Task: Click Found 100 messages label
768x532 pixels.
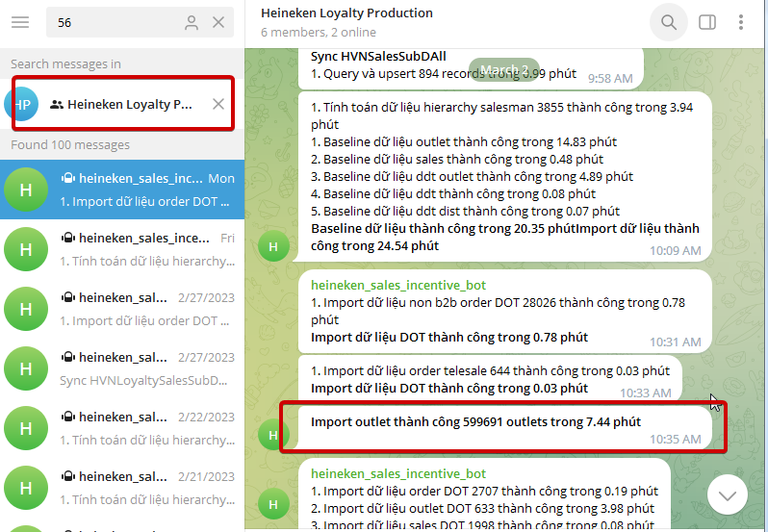Action: [70, 145]
